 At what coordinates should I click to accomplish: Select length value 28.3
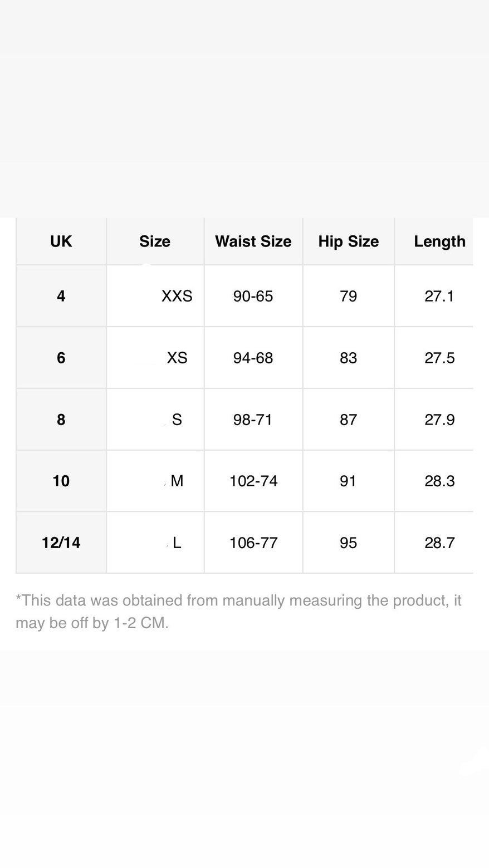tap(439, 481)
